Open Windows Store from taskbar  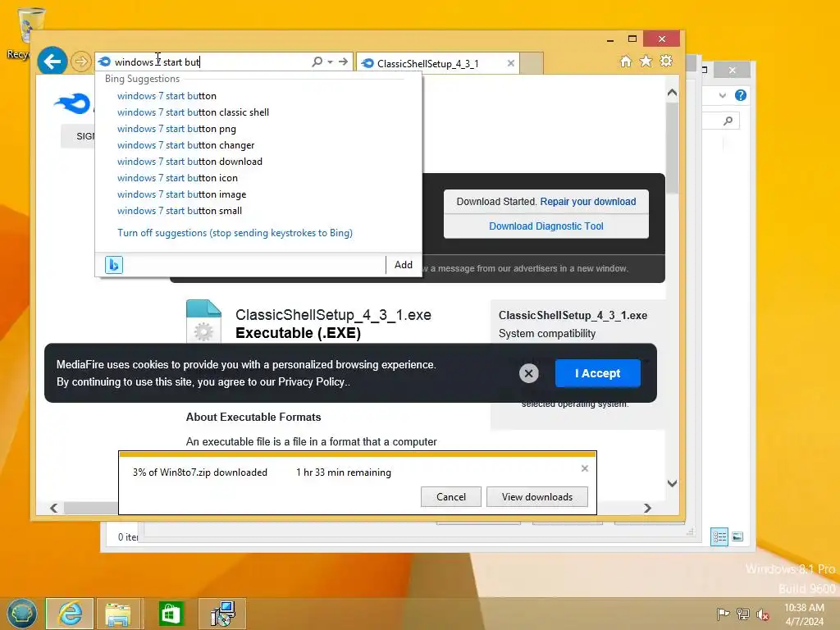[171, 614]
